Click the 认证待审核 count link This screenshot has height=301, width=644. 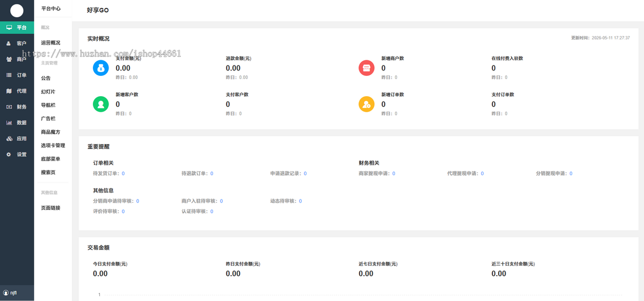click(x=211, y=212)
